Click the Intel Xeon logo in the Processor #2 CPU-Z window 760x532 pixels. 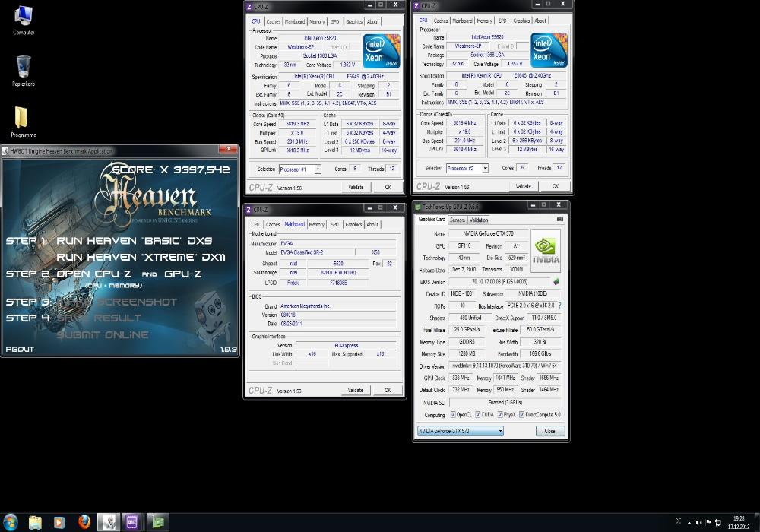pyautogui.click(x=549, y=50)
